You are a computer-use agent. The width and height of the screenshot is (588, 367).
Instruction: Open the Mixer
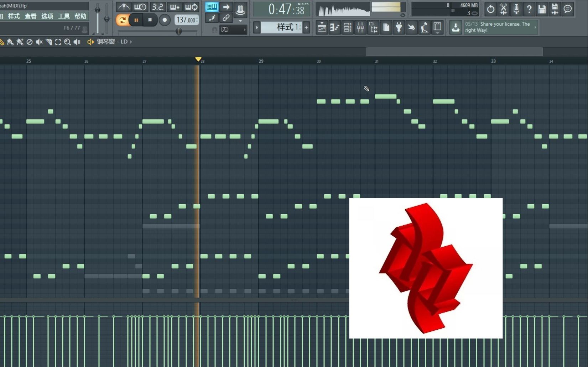(360, 27)
